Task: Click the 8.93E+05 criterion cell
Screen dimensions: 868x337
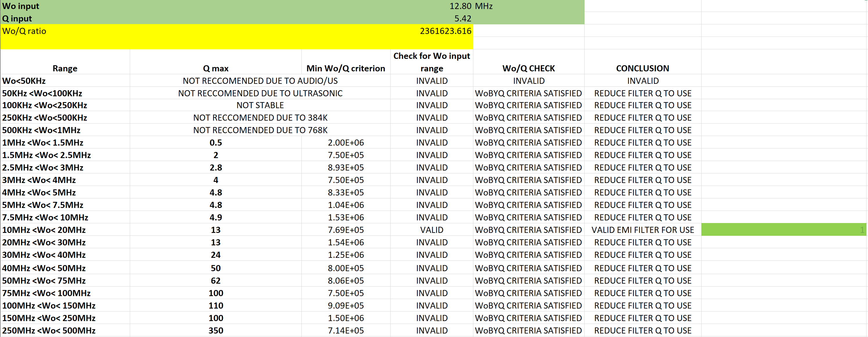Action: coord(346,168)
